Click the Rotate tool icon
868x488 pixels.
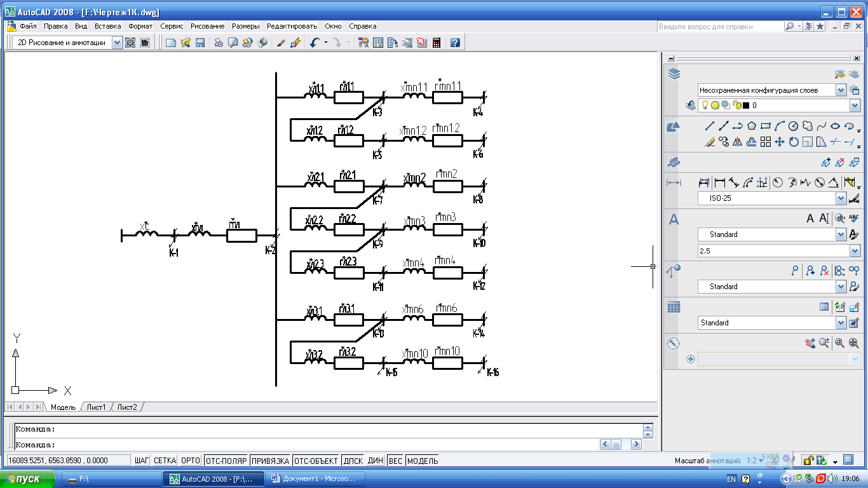pyautogui.click(x=794, y=142)
